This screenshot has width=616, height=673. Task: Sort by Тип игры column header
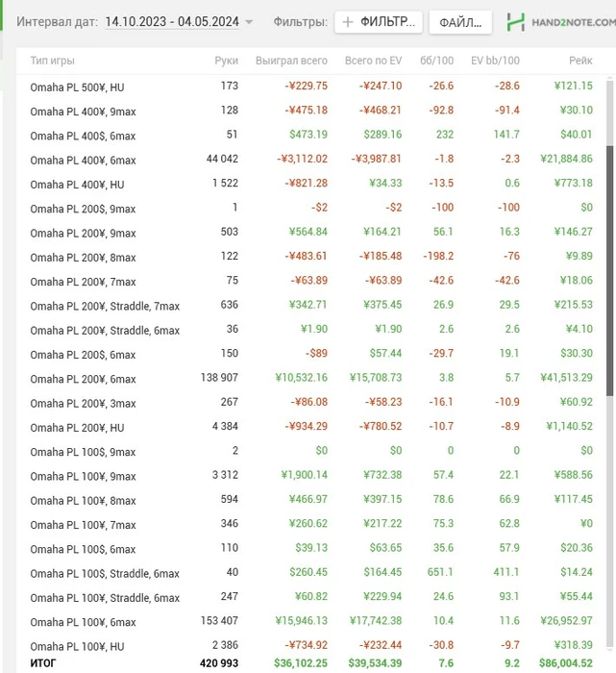52,61
